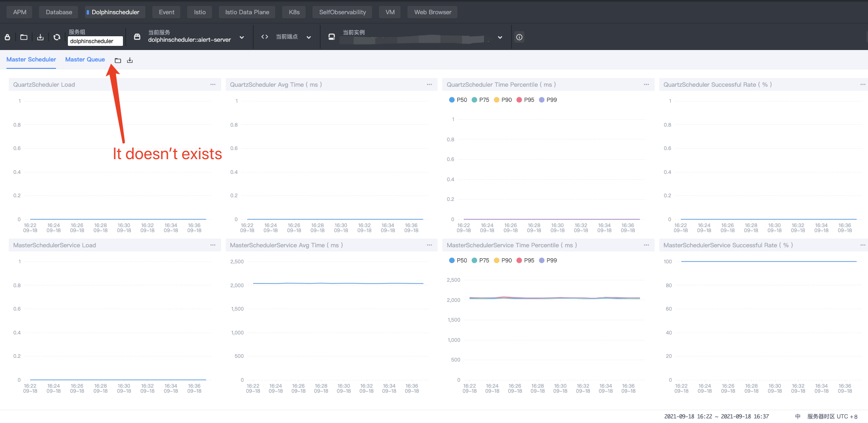This screenshot has width=868, height=423.
Task: Toggle P75 series in QuartzScheduler Time Percentile
Action: click(x=480, y=100)
